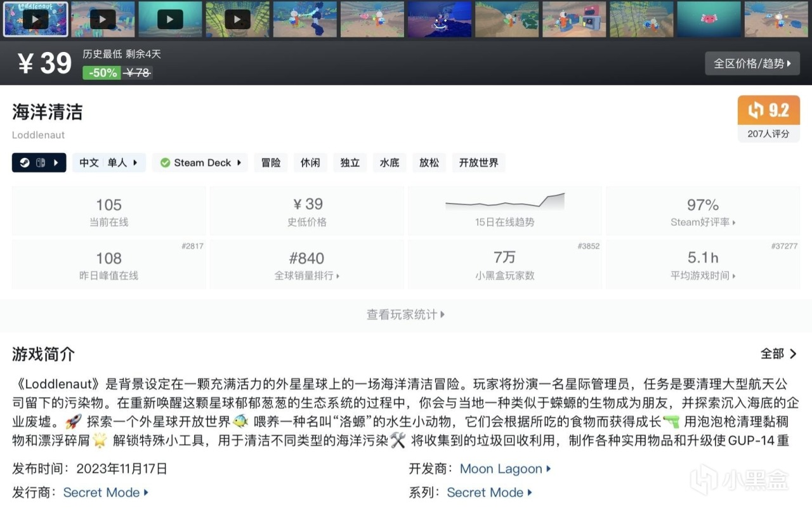Image resolution: width=812 pixels, height=508 pixels.
Task: Select the 水底 tag
Action: 390,163
